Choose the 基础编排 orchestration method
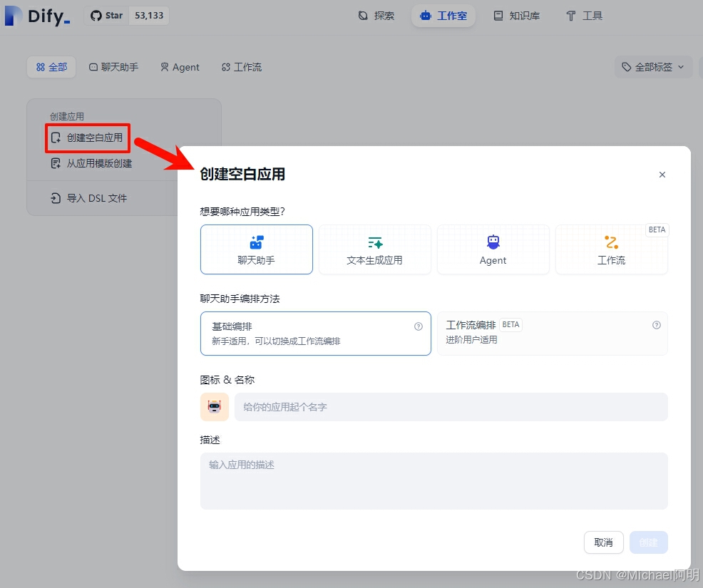 tap(316, 334)
